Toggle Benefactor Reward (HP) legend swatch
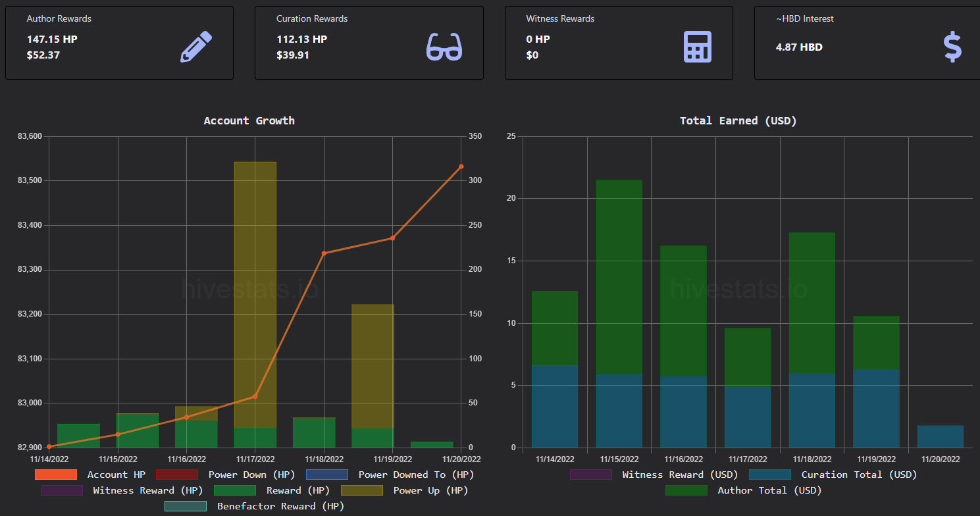The width and height of the screenshot is (980, 516). [x=186, y=506]
